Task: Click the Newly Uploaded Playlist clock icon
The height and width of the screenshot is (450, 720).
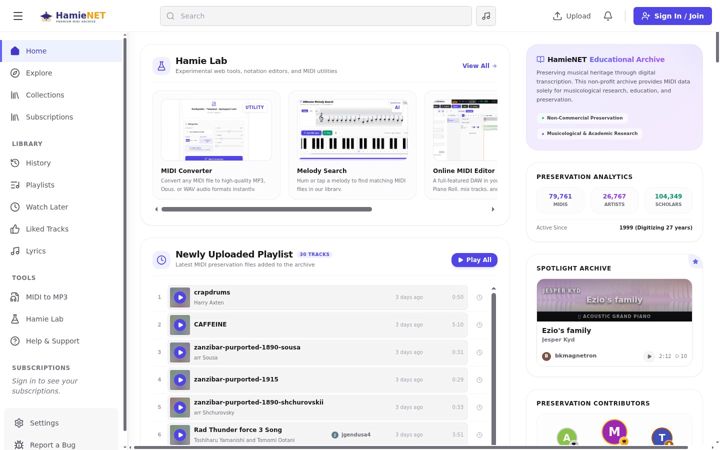Action: 161,260
